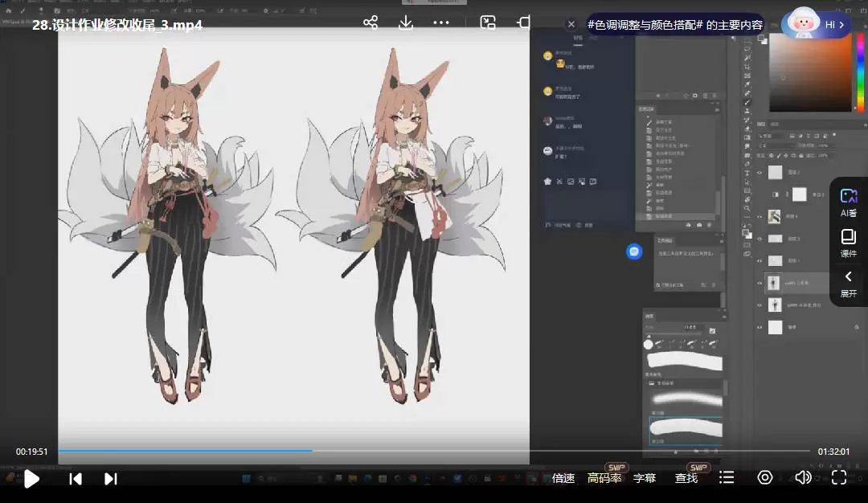Click the total duration 01:32:01

coord(833,452)
